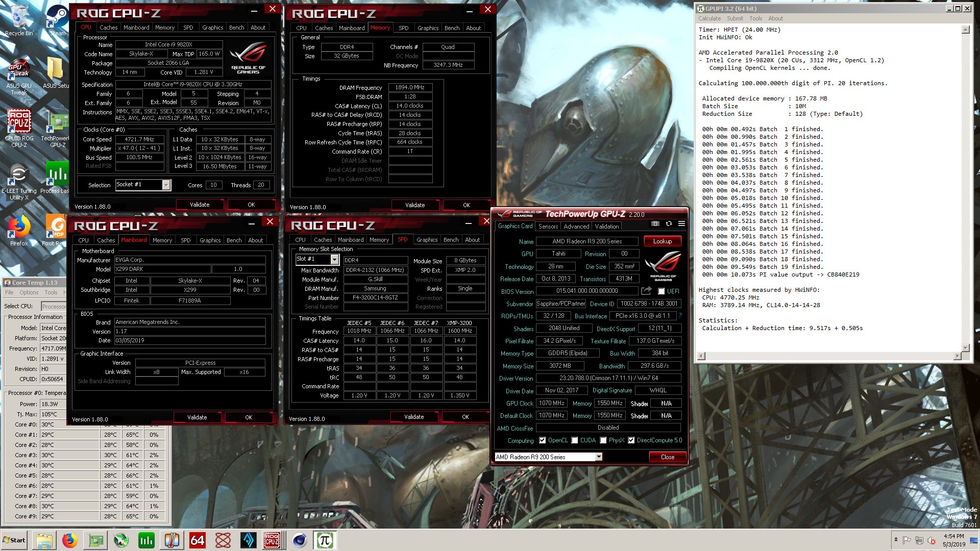The height and width of the screenshot is (551, 980).
Task: Click the AIDA64 taskbar icon
Action: pos(198,540)
